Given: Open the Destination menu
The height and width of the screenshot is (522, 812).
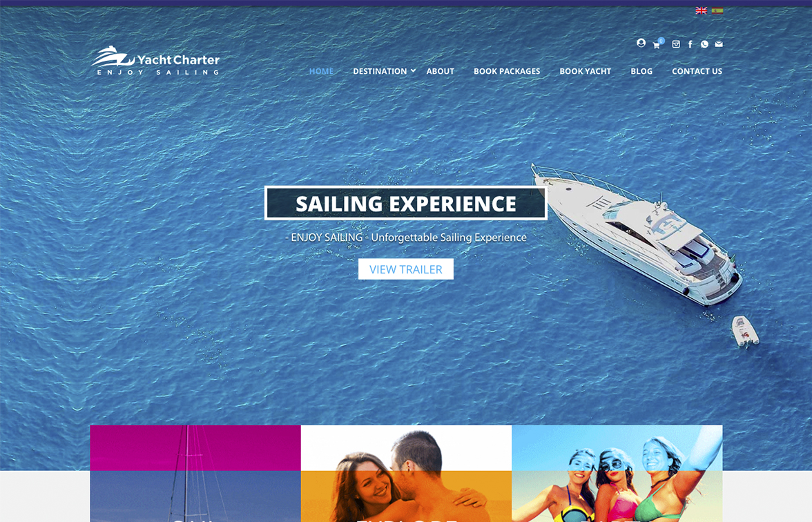Looking at the screenshot, I should click(x=380, y=72).
